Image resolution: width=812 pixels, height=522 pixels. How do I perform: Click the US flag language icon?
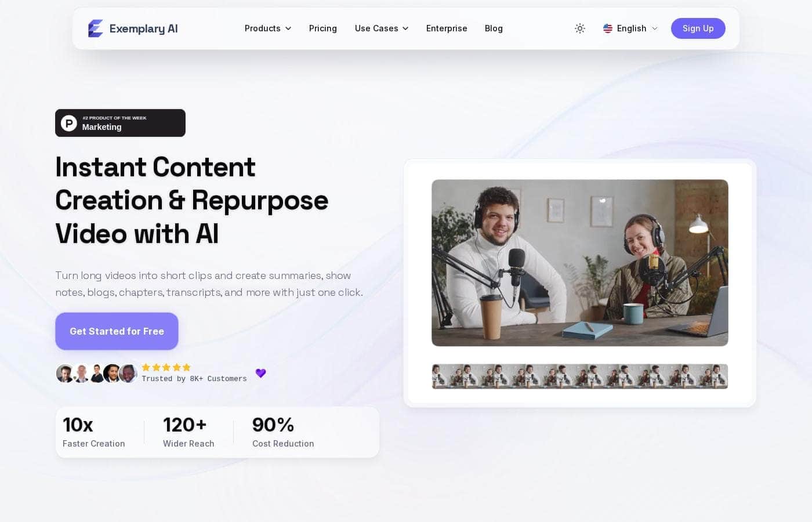click(x=608, y=28)
